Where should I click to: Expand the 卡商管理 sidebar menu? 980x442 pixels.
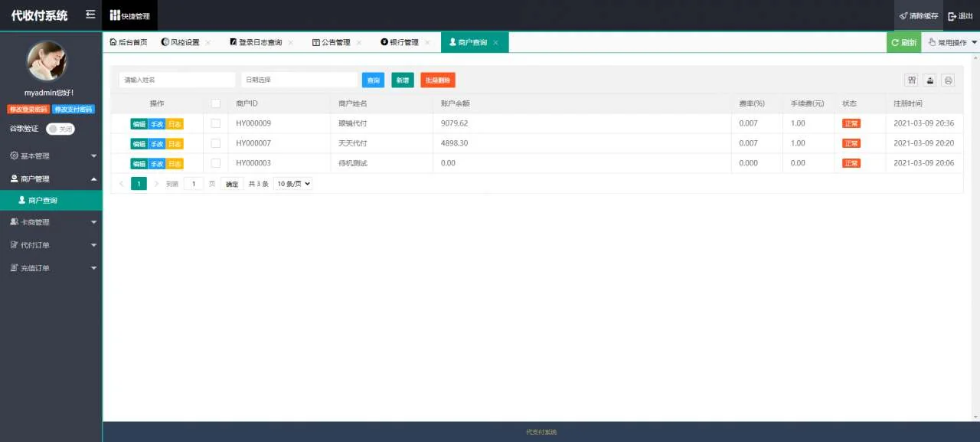(x=46, y=221)
